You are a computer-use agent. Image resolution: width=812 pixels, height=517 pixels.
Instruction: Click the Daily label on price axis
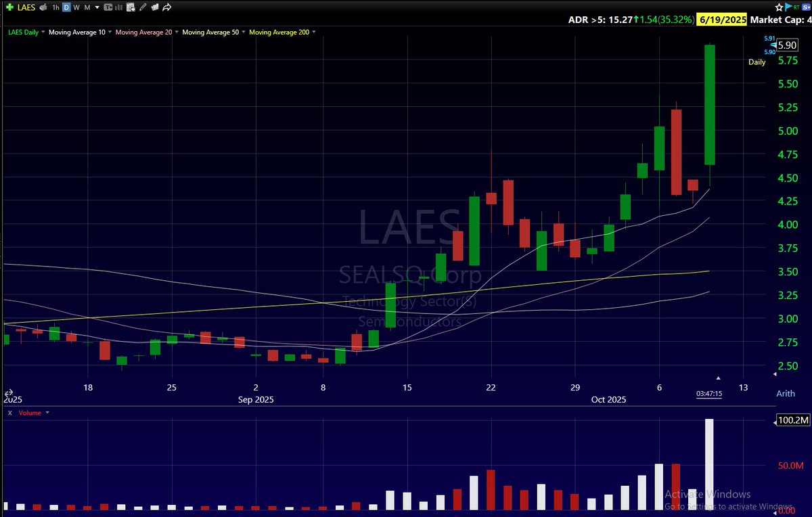[757, 62]
